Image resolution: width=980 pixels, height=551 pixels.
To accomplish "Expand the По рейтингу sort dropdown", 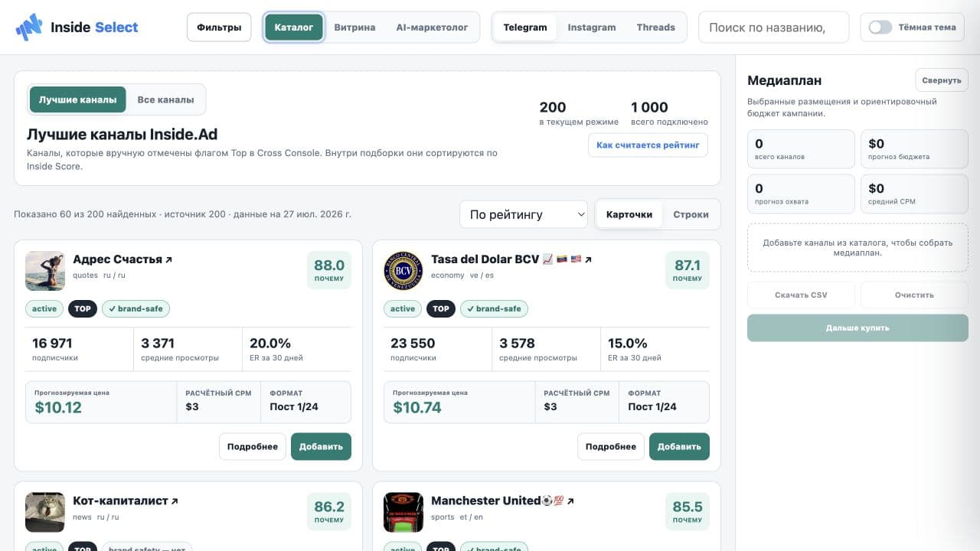I will 524,214.
